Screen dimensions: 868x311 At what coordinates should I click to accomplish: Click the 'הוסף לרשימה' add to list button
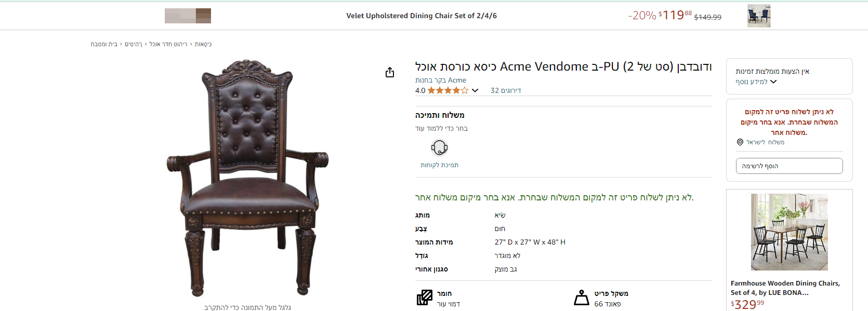click(x=789, y=166)
